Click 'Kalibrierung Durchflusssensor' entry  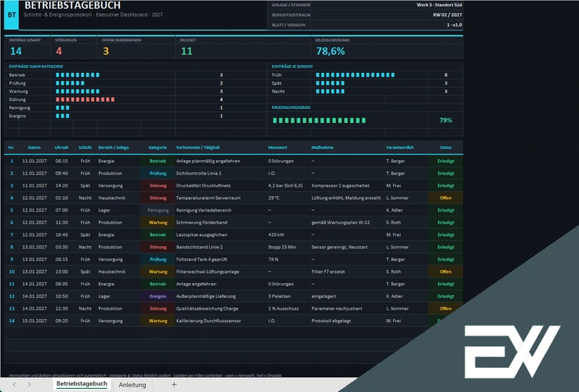coord(208,321)
